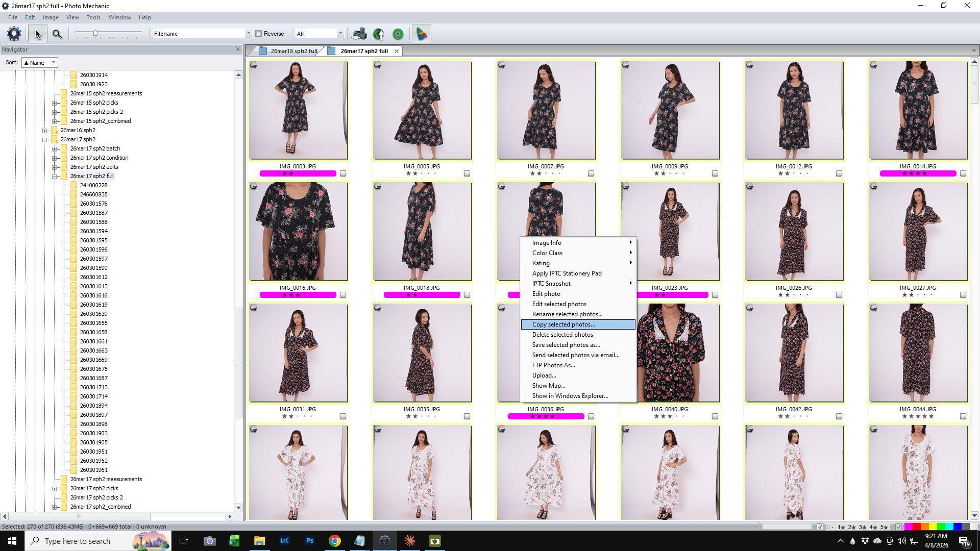Click the colorful bird icon in toolbar

point(421,34)
